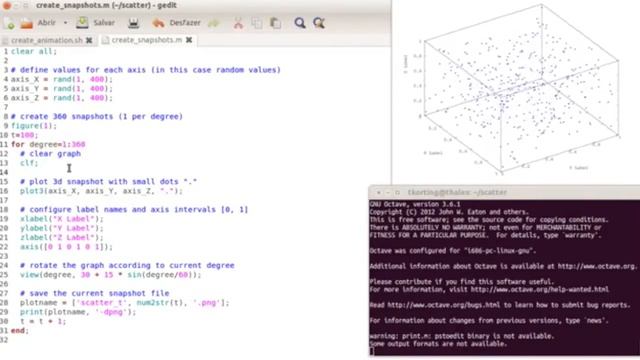Select the create_snapshots.m tab
This screenshot has height=360, width=640.
[147, 40]
